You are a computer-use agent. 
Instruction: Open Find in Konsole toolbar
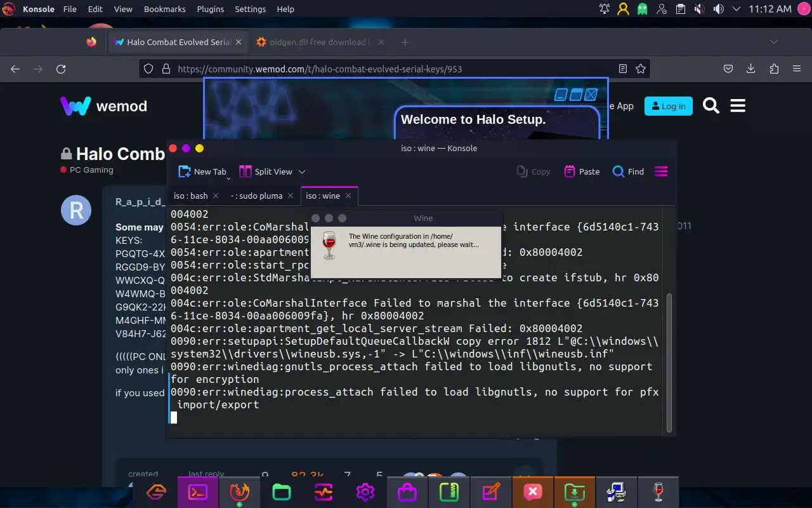(x=628, y=171)
